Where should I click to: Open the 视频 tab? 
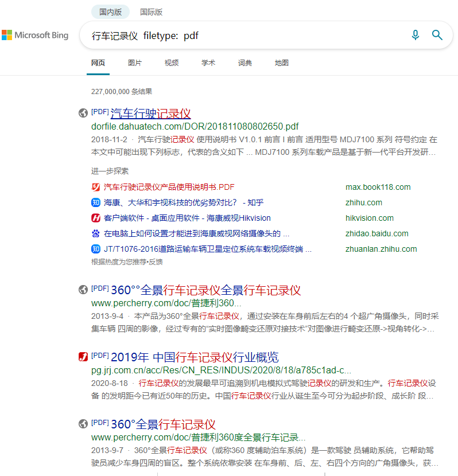pos(172,63)
